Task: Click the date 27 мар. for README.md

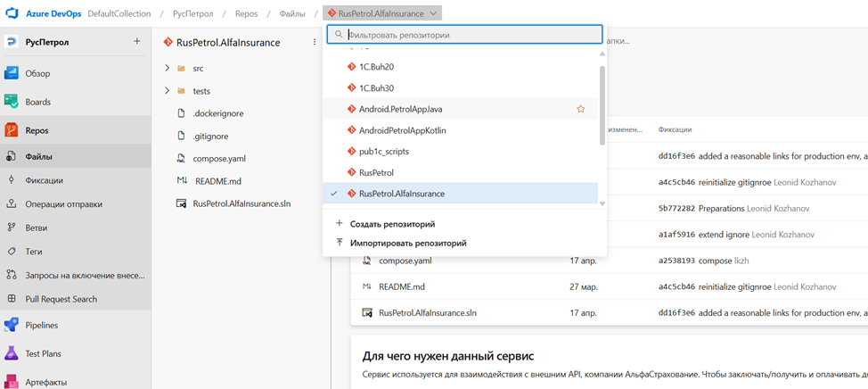Action: click(584, 287)
